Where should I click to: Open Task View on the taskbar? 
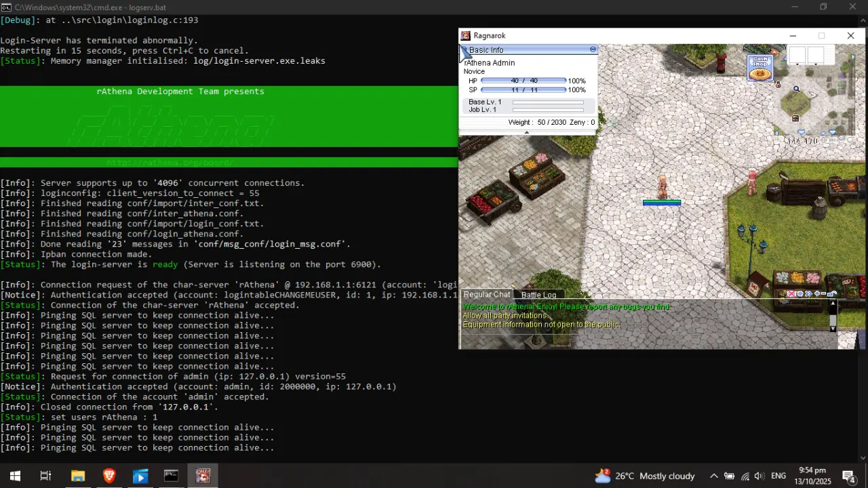click(45, 476)
